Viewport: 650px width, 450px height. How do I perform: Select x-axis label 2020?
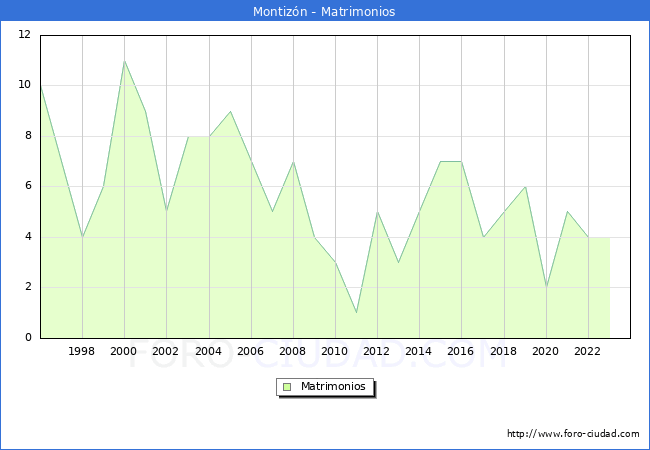click(x=545, y=351)
